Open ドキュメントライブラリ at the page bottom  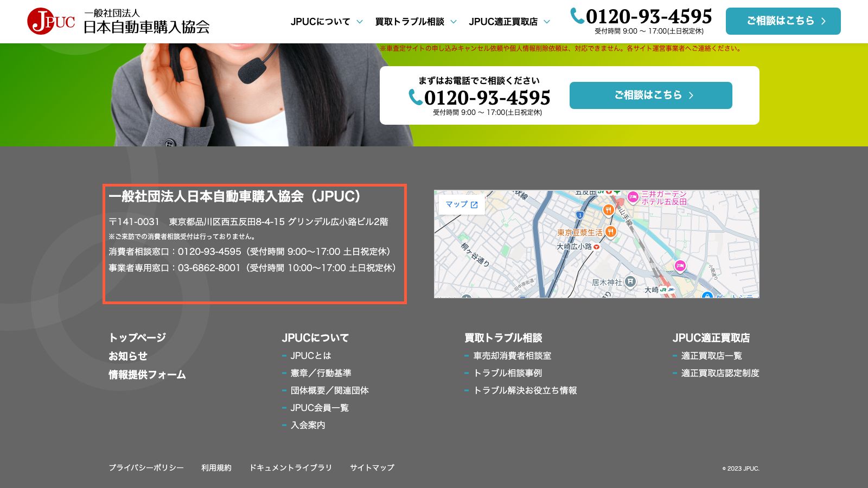[290, 467]
